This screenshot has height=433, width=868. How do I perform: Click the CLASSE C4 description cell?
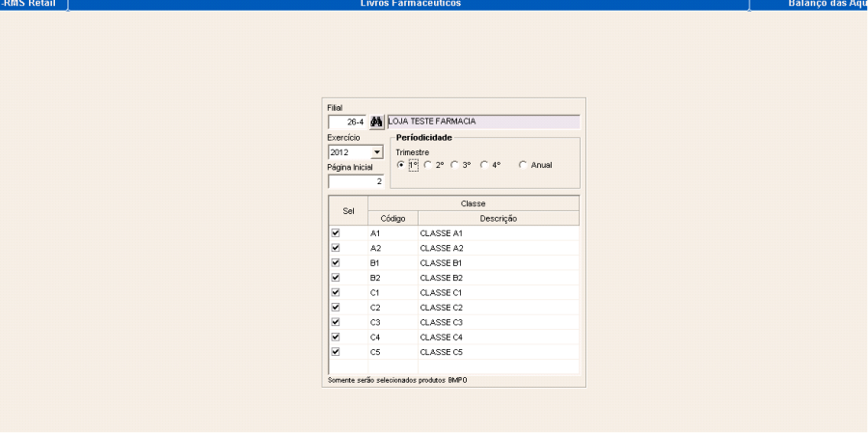click(499, 338)
